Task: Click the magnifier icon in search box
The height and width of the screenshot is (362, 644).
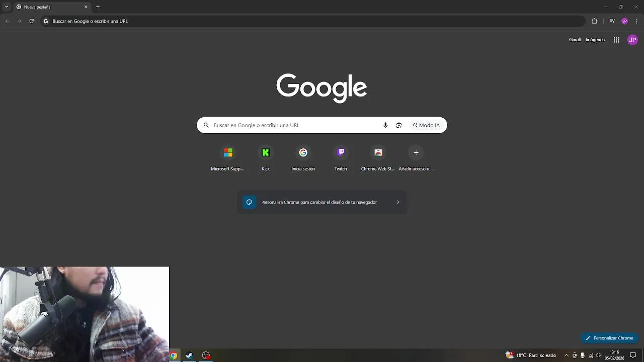Action: (x=206, y=125)
